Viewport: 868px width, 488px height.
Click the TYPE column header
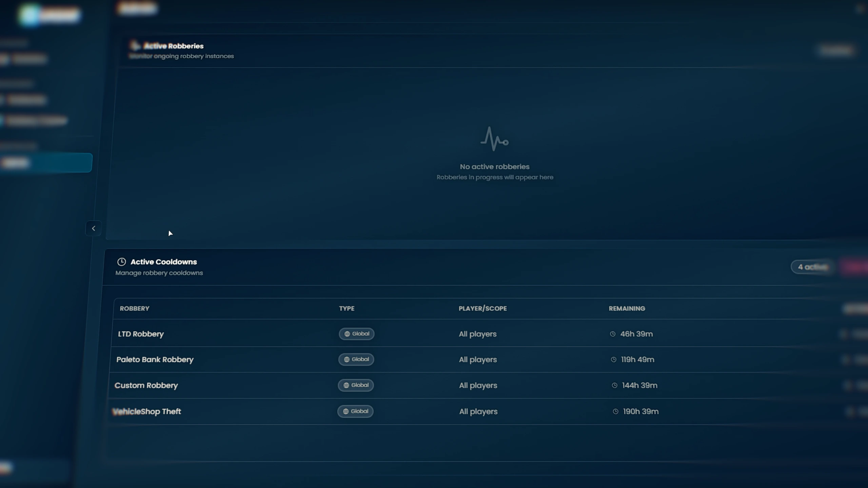tap(347, 308)
